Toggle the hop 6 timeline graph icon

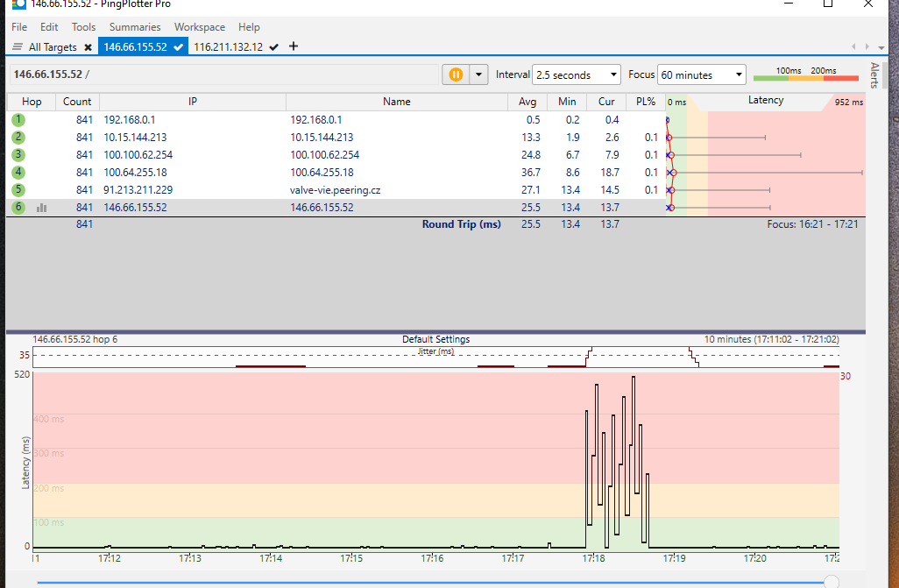[41, 208]
